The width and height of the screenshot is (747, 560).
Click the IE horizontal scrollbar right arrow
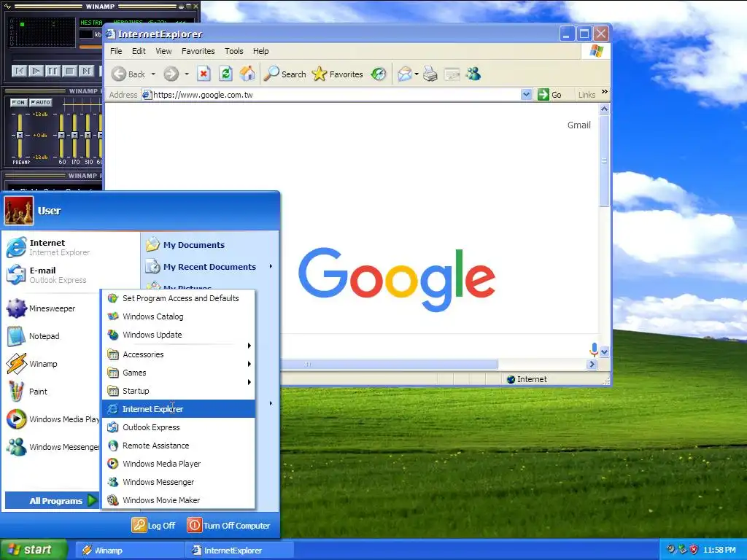[x=592, y=365]
